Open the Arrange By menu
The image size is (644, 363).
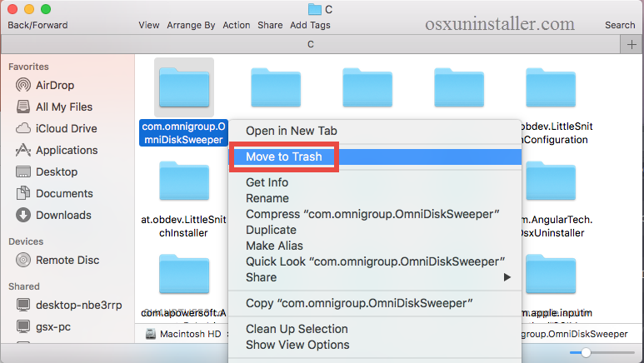coord(191,25)
